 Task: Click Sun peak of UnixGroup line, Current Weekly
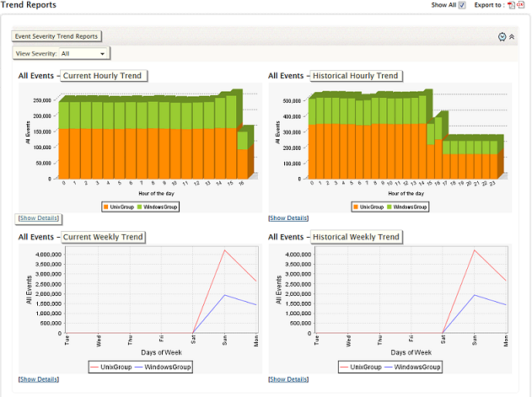[x=224, y=250]
